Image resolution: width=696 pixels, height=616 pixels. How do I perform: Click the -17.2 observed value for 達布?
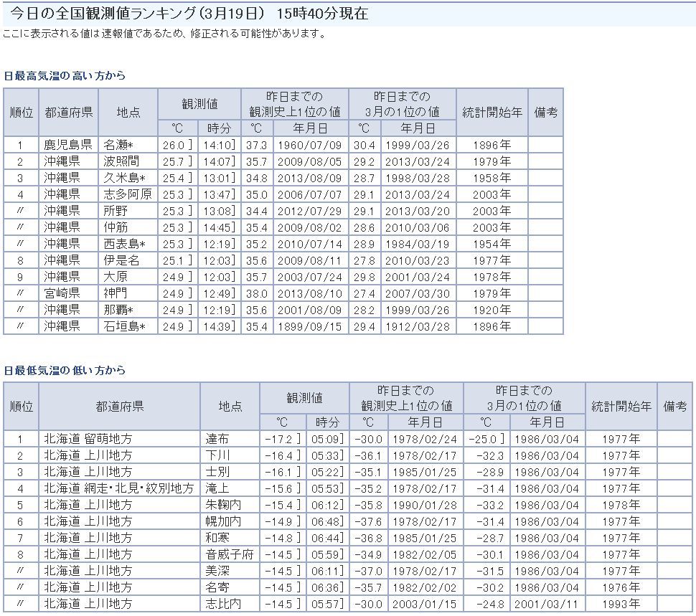[x=279, y=439]
